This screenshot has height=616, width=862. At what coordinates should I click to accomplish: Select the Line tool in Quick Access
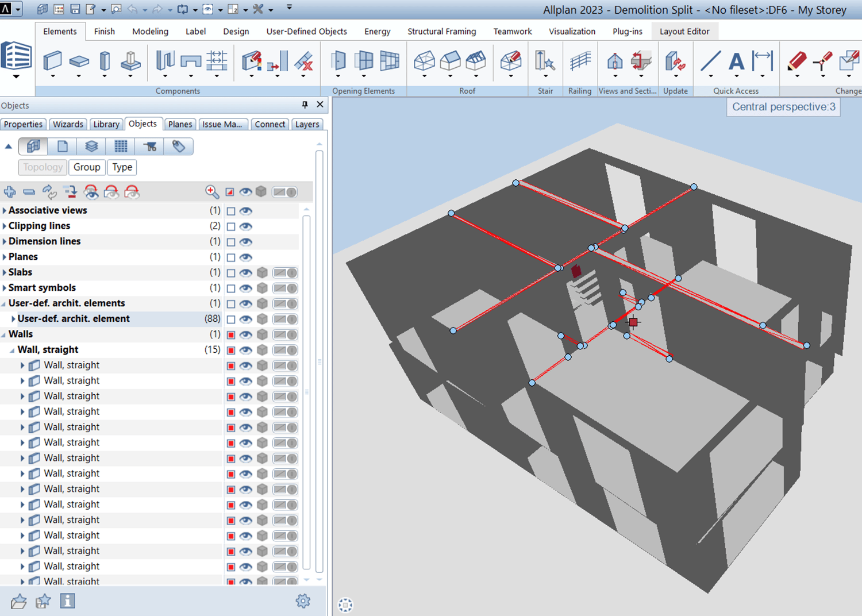tap(710, 60)
